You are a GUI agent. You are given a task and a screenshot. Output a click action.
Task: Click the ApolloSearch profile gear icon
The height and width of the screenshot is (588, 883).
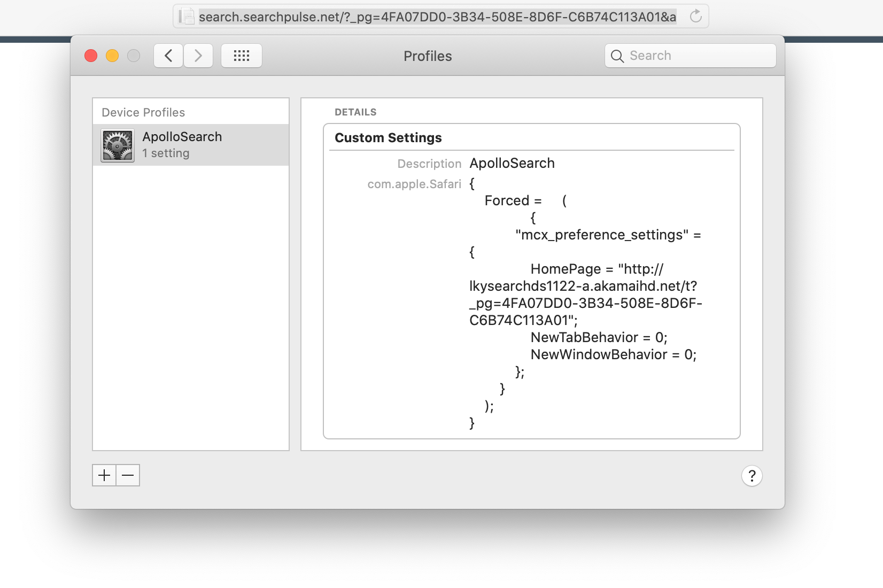(118, 145)
